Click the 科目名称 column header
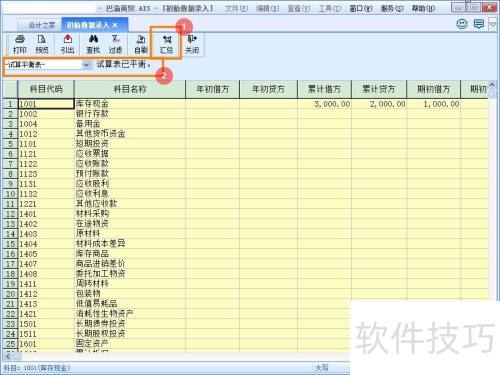This screenshot has width=500, height=375. [130, 89]
